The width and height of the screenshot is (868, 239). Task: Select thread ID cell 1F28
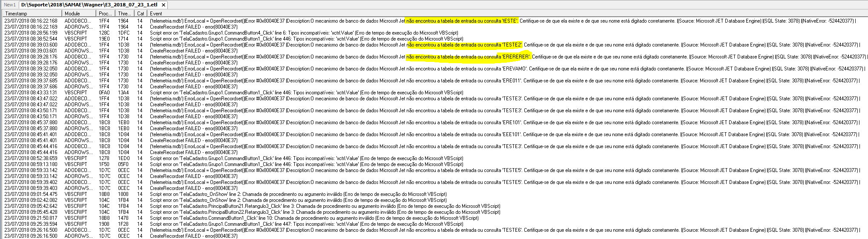pos(124,224)
